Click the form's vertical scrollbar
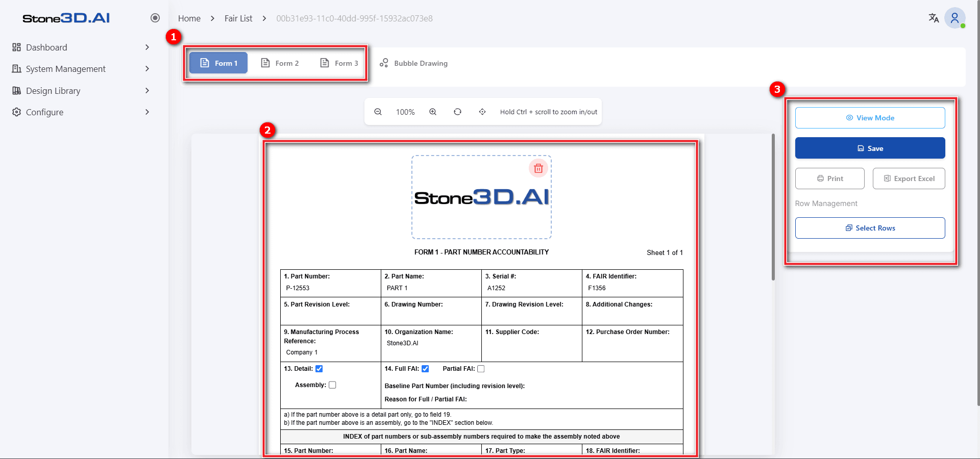This screenshot has height=459, width=980. coord(773,207)
